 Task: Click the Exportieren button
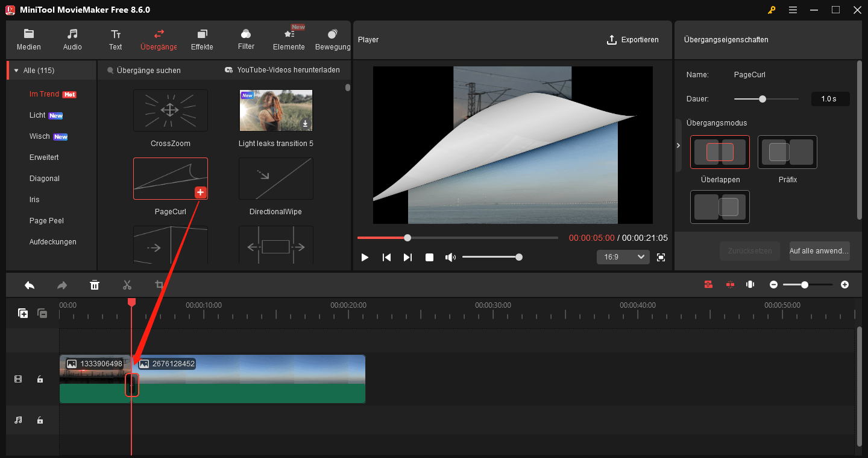(x=633, y=39)
